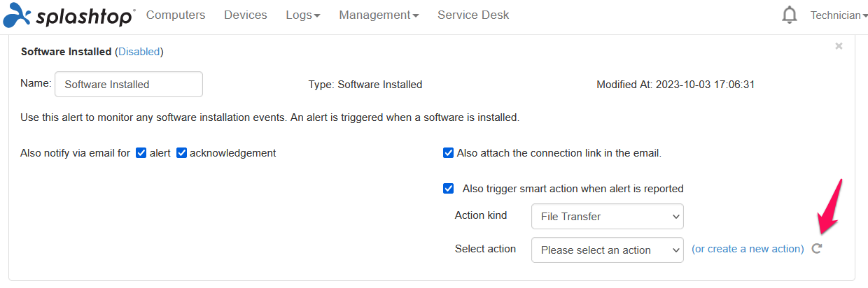868x288 pixels.
Task: Open the Action kind dropdown
Action: (x=608, y=217)
